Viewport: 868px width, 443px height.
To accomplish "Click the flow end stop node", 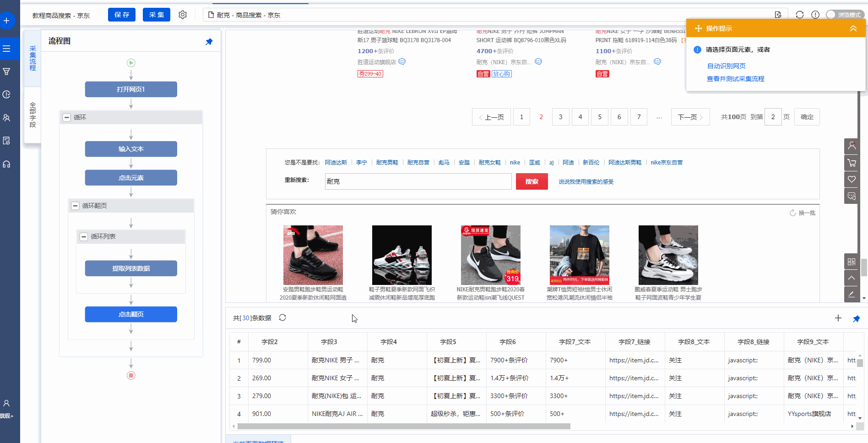I will (131, 375).
